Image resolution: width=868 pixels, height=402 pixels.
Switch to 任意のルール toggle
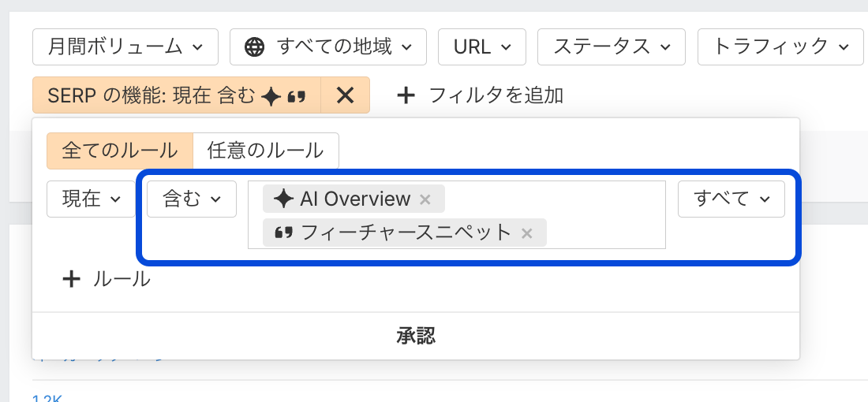click(265, 151)
